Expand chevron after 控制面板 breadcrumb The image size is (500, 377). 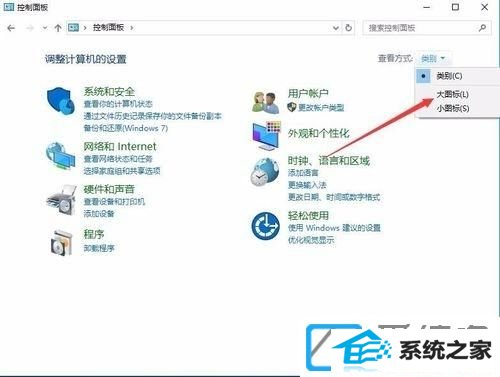(x=132, y=28)
